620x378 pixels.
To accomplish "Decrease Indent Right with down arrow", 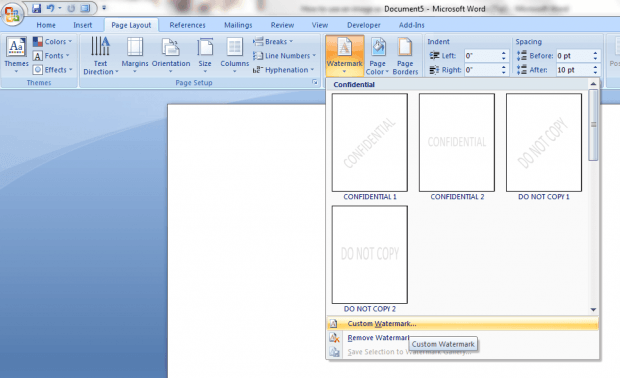I will pos(504,73).
